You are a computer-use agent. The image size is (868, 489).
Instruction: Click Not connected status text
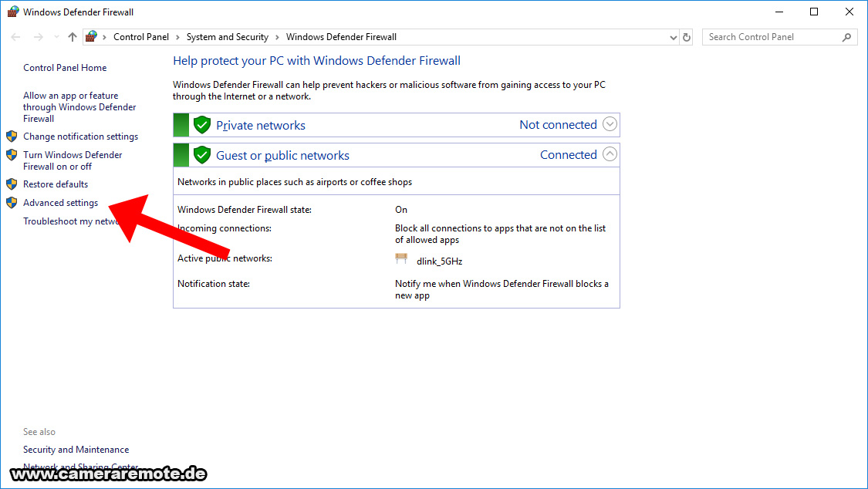pos(558,124)
